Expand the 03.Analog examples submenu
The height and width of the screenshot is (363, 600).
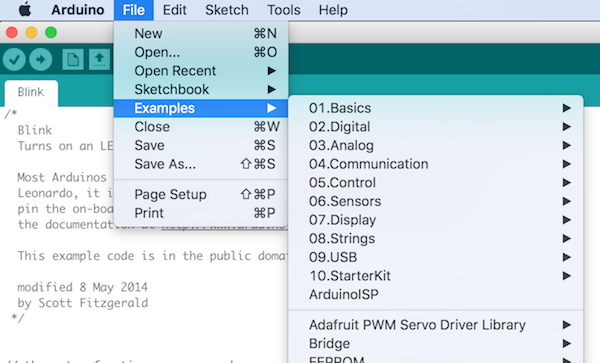[x=436, y=145]
